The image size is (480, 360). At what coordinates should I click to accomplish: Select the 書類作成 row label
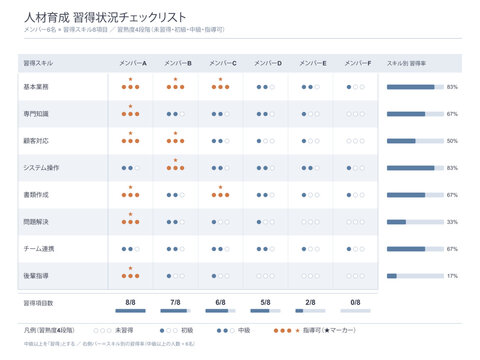click(x=36, y=195)
